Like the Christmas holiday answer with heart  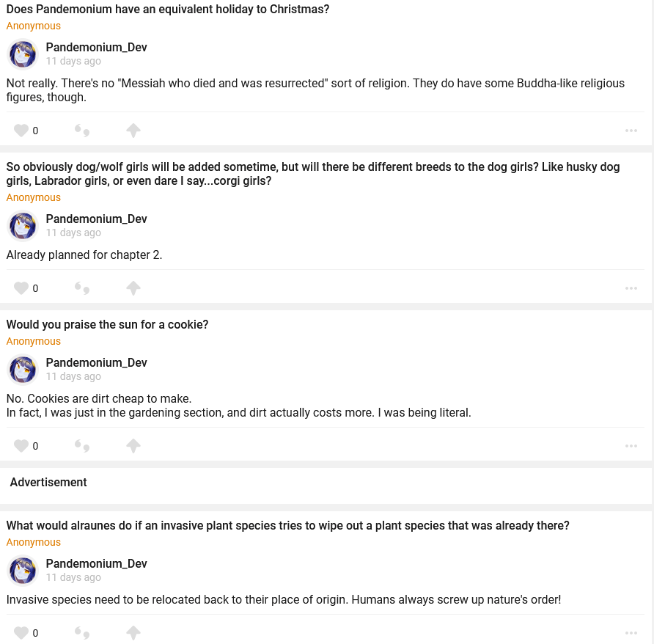(x=21, y=131)
